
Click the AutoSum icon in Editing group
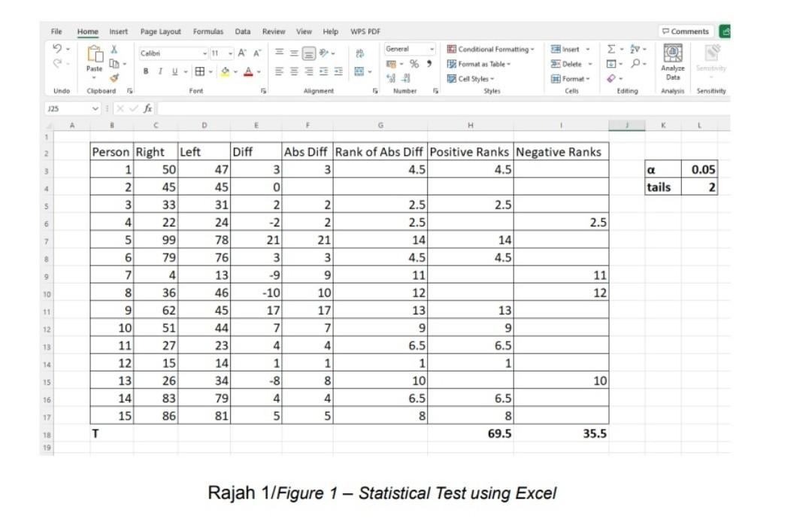click(x=611, y=49)
